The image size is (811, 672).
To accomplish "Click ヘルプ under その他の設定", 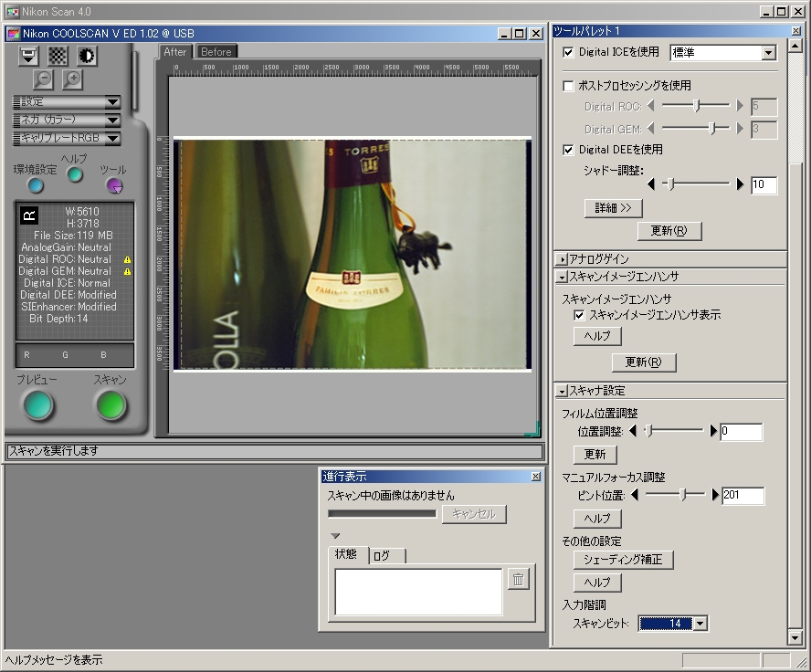I will point(597,582).
